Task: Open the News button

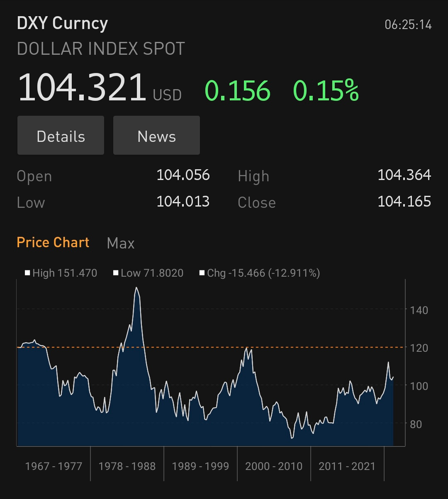Action: pos(156,136)
